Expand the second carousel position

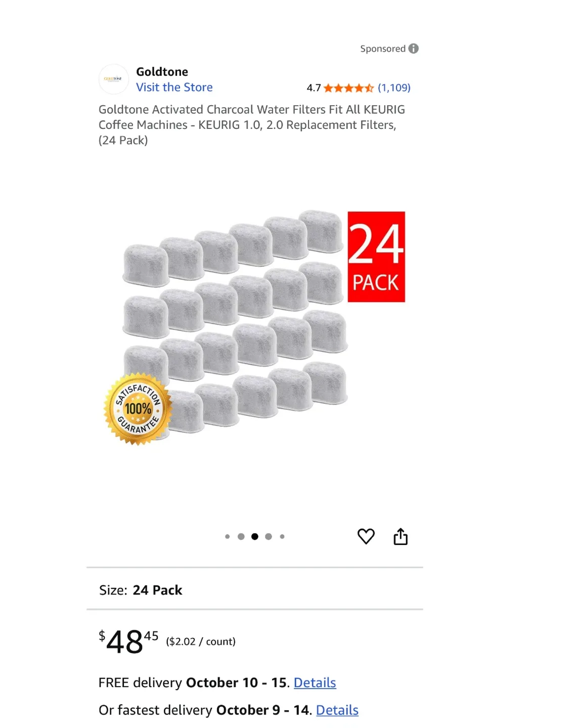pyautogui.click(x=241, y=536)
